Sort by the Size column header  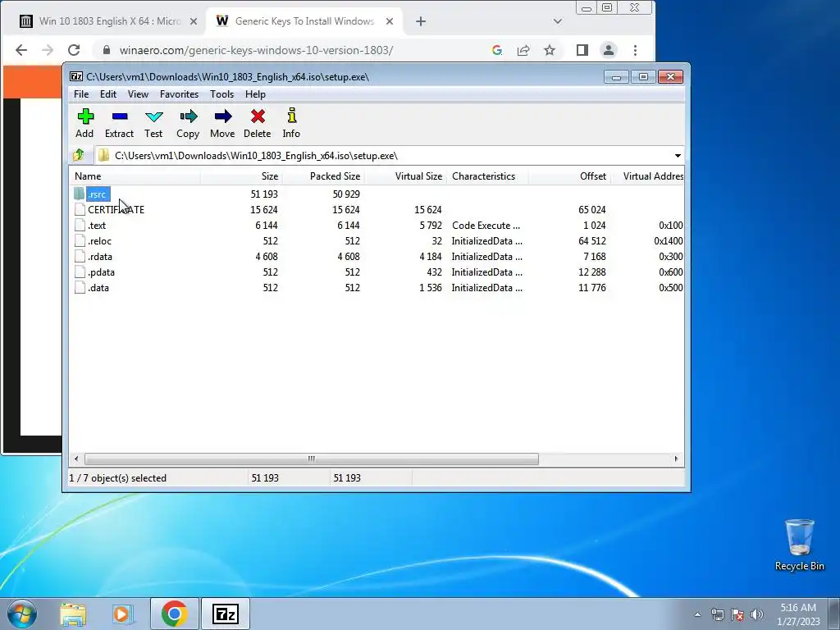click(x=242, y=176)
